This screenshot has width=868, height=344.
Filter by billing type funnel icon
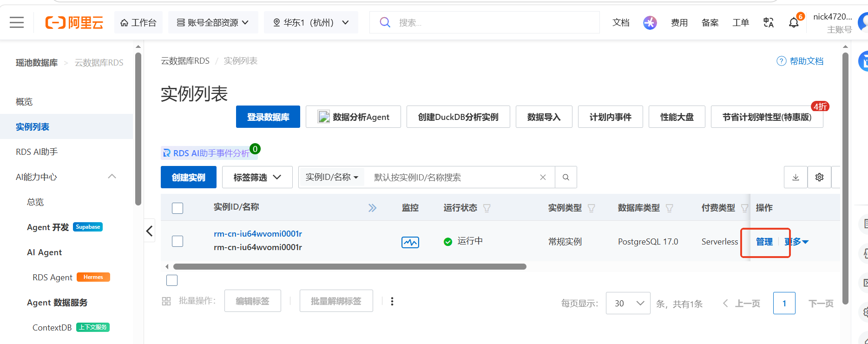click(744, 208)
